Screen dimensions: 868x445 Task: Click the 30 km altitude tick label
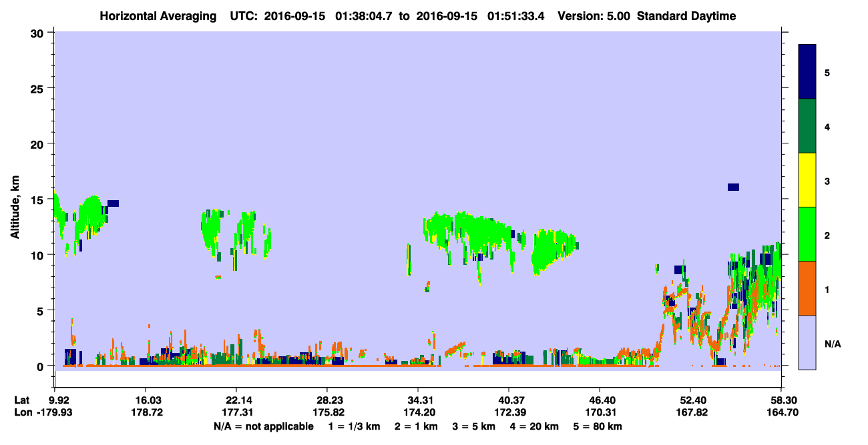point(39,33)
